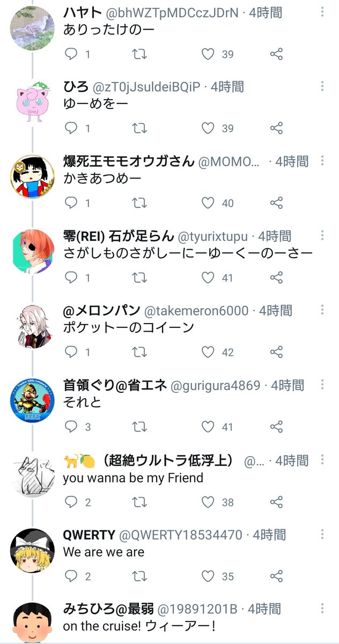The image size is (339, 644).
Task: Open the on the cruise! ウィーアー! tweet
Action: pyautogui.click(x=139, y=626)
